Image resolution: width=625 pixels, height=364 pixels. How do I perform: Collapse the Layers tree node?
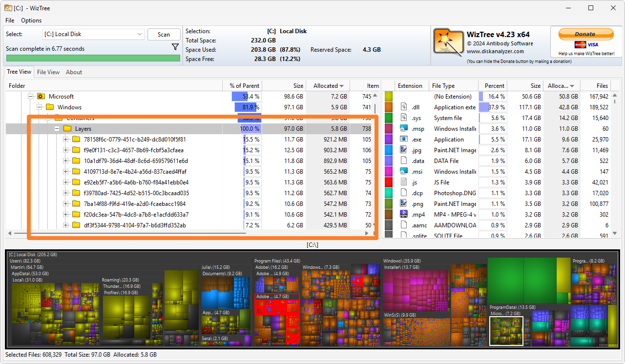pos(57,128)
